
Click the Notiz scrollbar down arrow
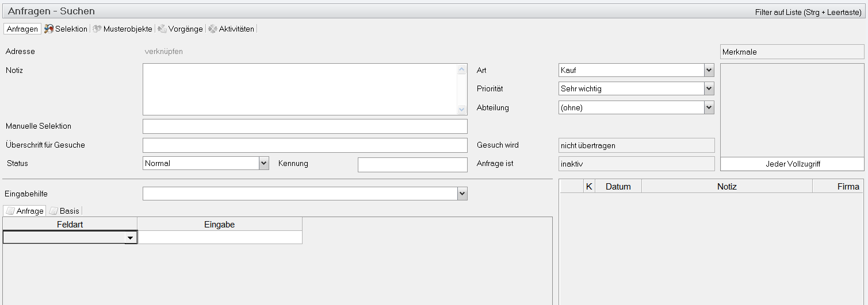(461, 110)
